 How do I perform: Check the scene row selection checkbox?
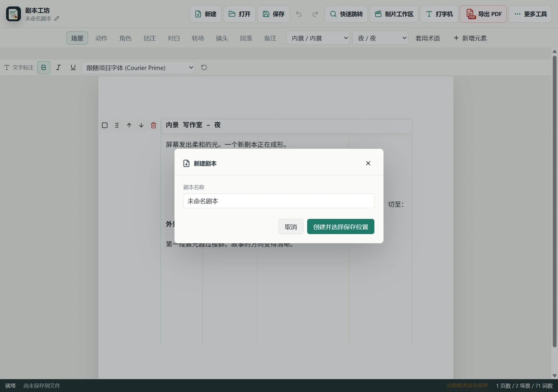[x=105, y=125]
